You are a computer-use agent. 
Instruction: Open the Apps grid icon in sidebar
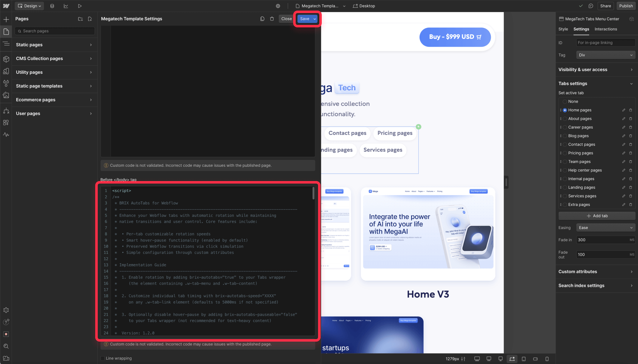[x=6, y=123]
